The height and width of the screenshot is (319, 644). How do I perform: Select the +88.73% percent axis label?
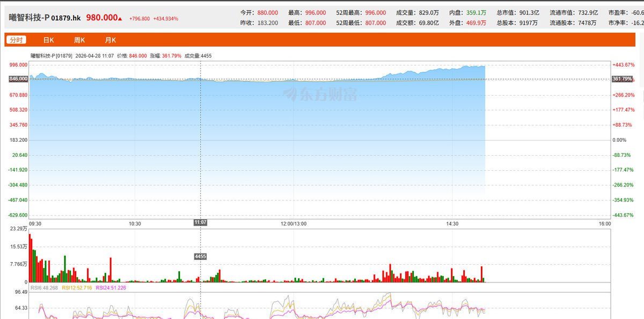pos(623,125)
